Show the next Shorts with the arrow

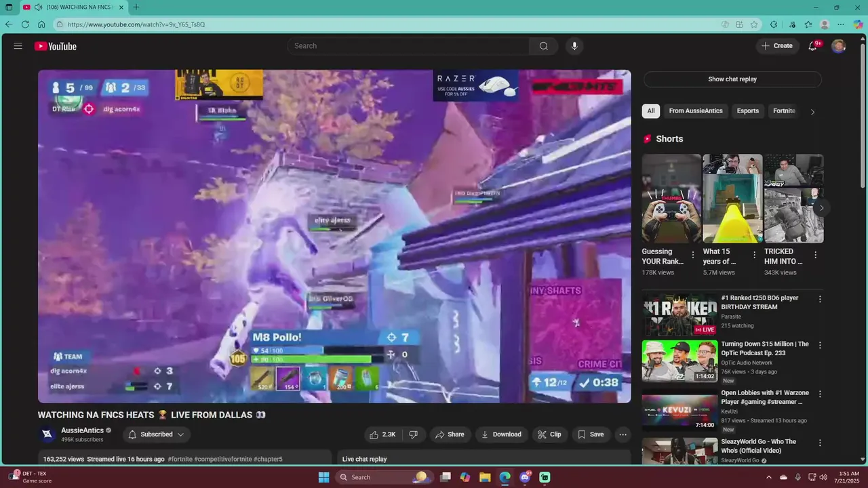(821, 208)
